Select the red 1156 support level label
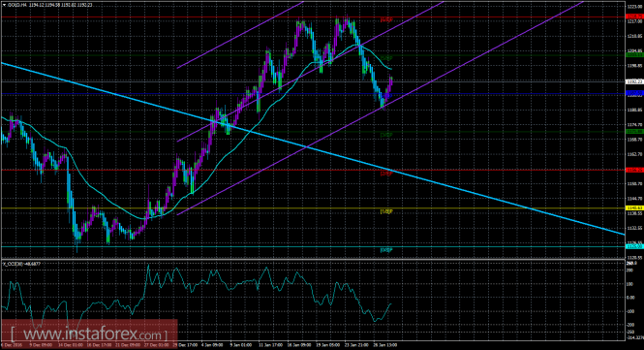Viewport: 644px width, 350px height. pos(386,174)
